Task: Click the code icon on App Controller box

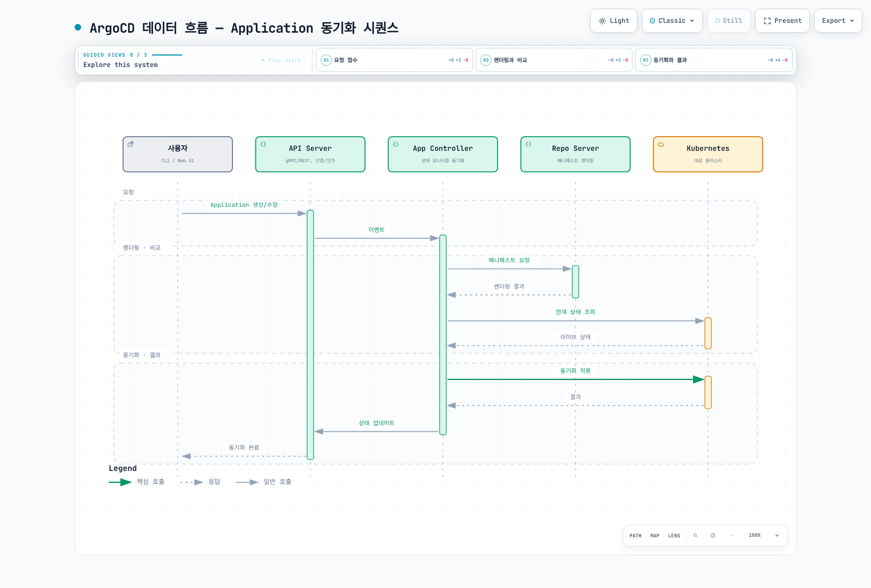Action: 396,144
